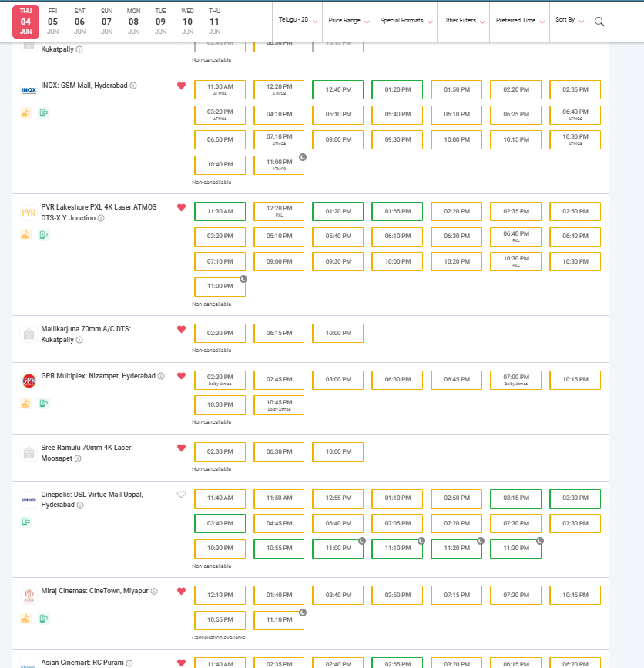Click the Miraj Cinemas logo
The height and width of the screenshot is (668, 644).
(29, 596)
